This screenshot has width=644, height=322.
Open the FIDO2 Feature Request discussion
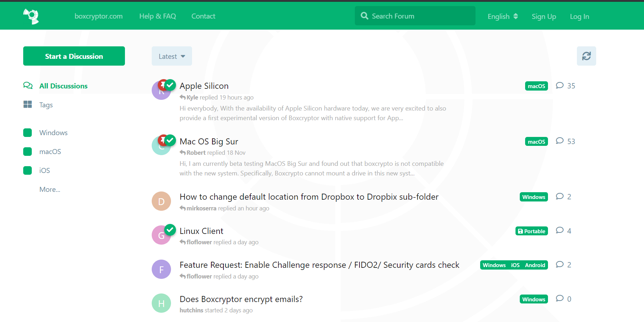pyautogui.click(x=319, y=265)
